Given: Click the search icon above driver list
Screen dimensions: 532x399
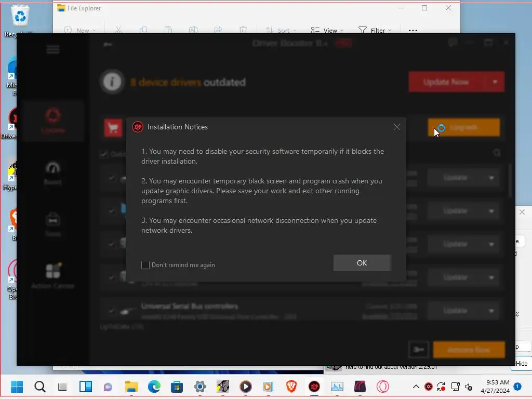Looking at the screenshot, I should point(497,153).
